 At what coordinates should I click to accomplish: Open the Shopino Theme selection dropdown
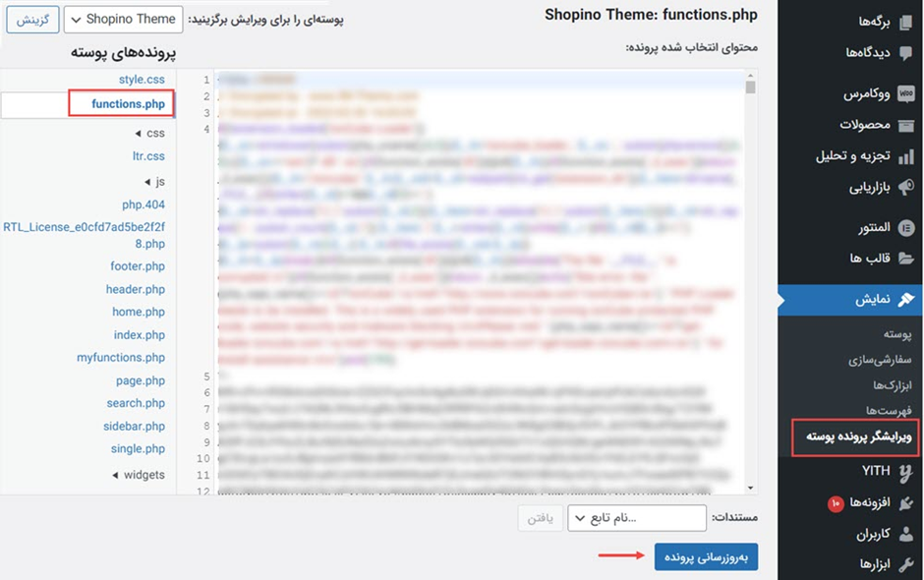(x=123, y=20)
